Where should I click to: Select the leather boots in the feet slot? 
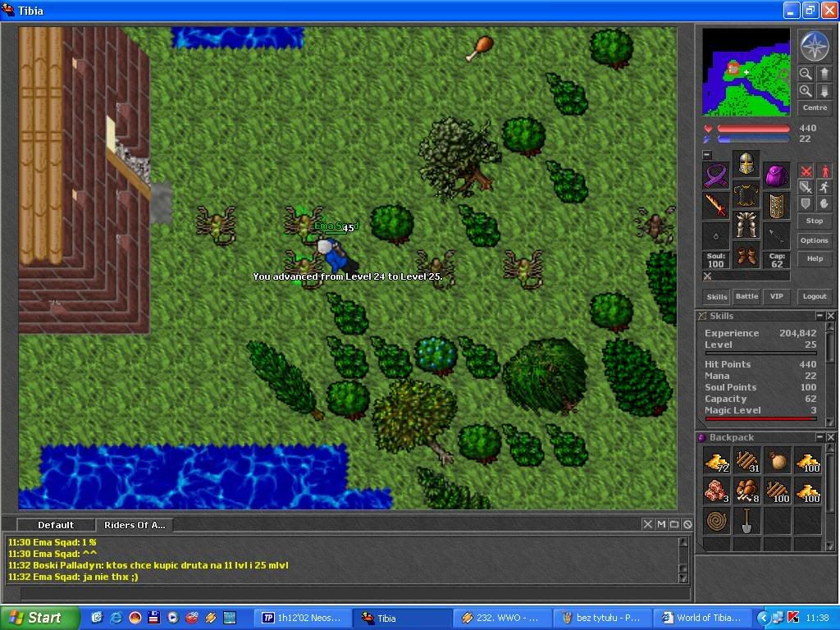746,255
